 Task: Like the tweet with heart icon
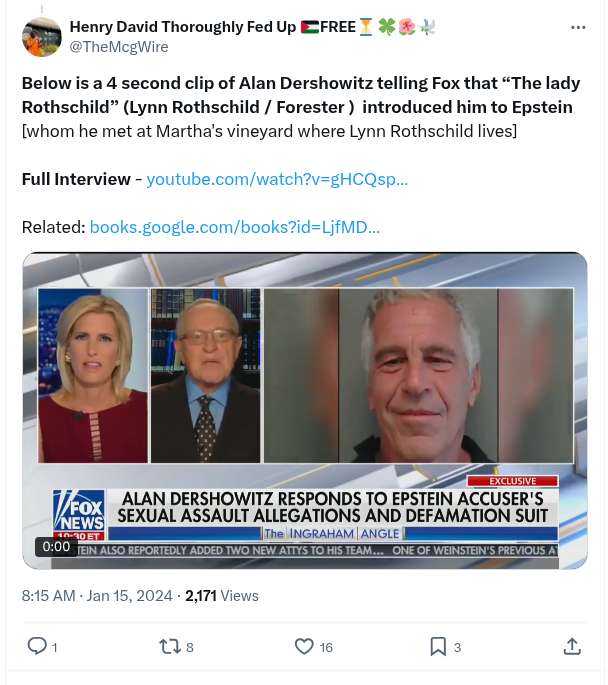304,647
